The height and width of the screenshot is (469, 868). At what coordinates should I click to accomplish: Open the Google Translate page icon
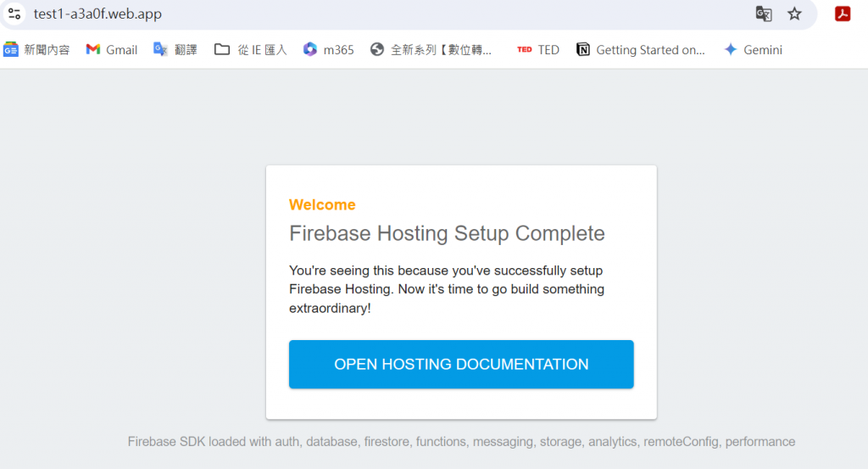(764, 14)
